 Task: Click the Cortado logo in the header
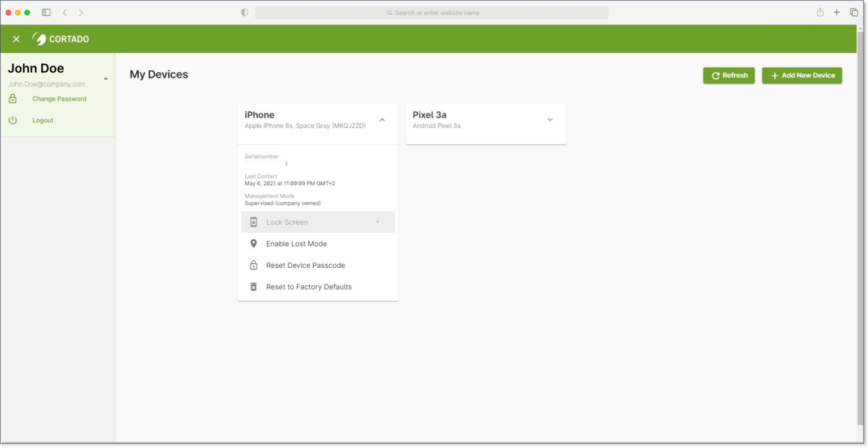(61, 39)
